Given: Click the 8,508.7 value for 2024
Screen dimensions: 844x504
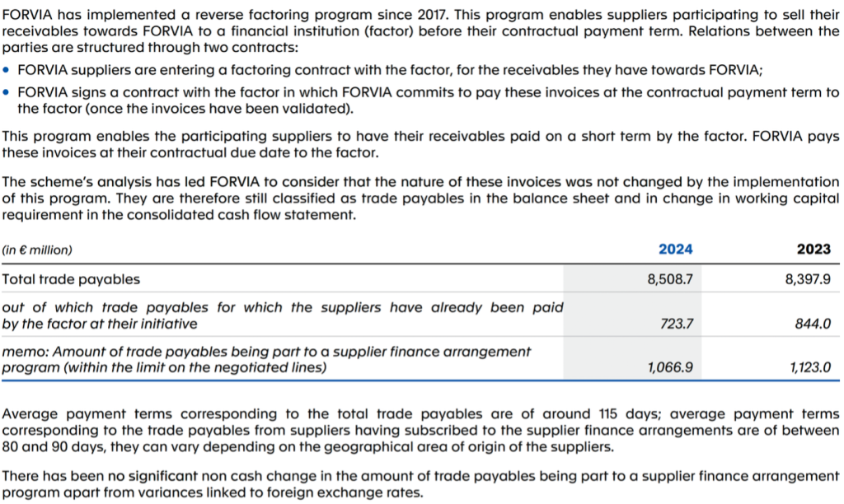Looking at the screenshot, I should 670,279.
